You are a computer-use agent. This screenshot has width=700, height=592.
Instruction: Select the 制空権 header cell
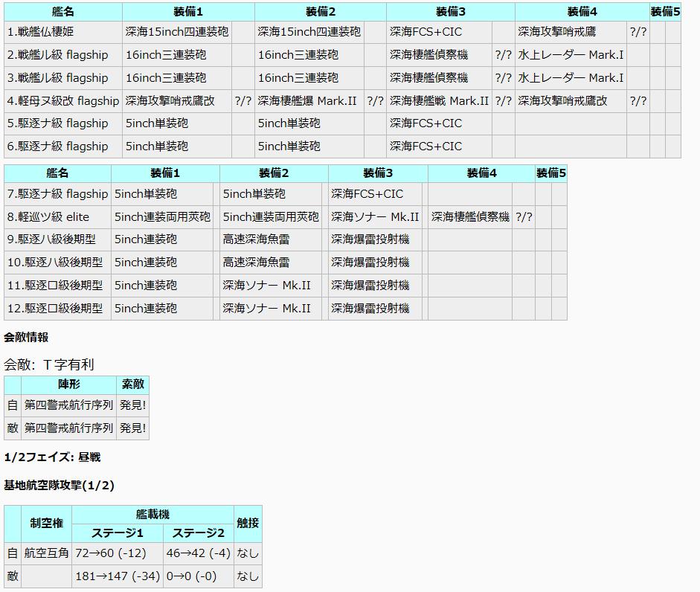[46, 524]
